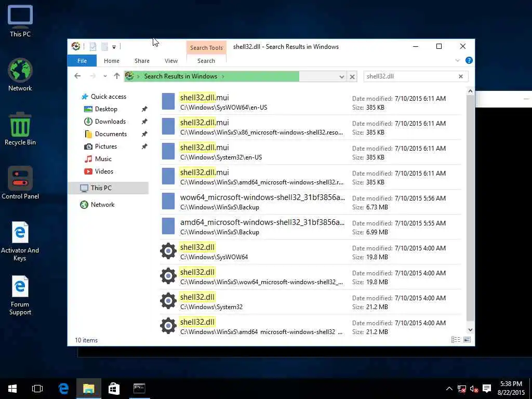Open the File menu tab
This screenshot has width=532, height=399.
click(x=82, y=61)
